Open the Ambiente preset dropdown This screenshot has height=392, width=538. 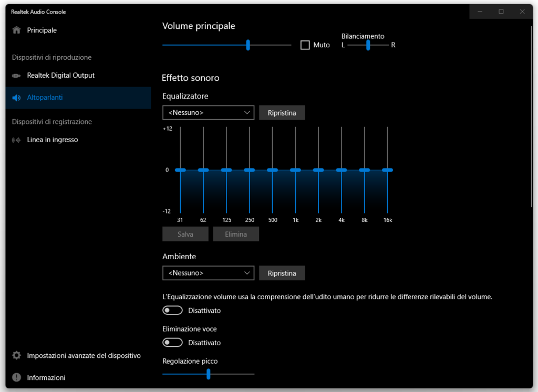click(x=208, y=273)
